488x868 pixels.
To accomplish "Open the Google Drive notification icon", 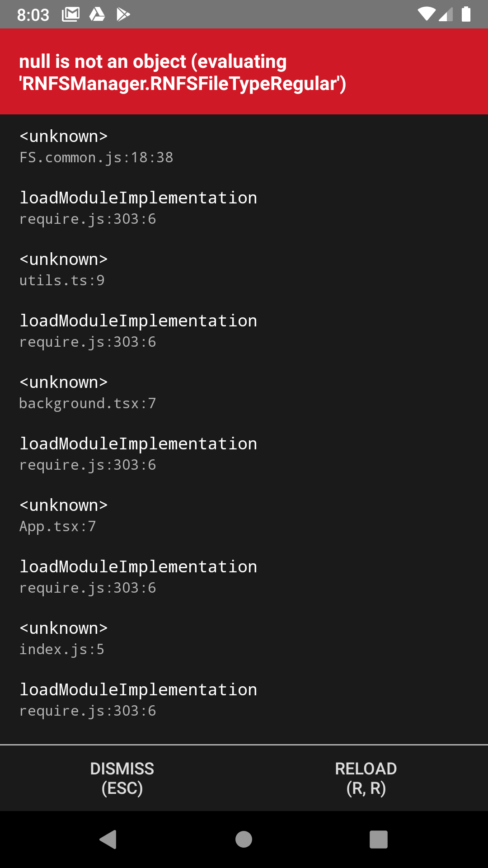I will click(98, 14).
